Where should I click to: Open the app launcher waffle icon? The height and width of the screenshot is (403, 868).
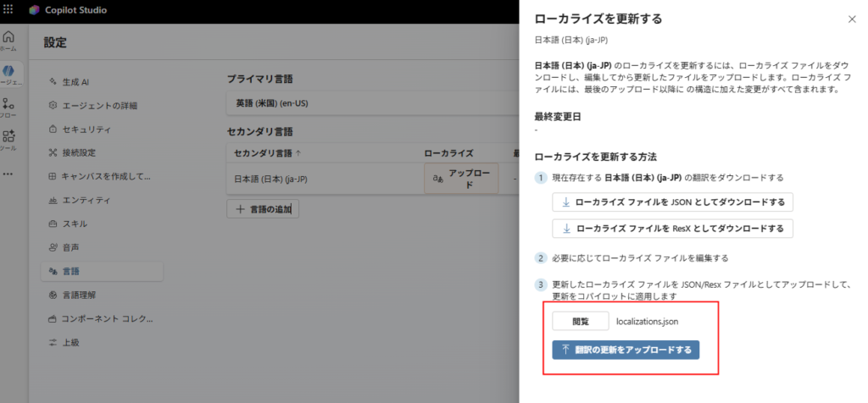click(9, 10)
